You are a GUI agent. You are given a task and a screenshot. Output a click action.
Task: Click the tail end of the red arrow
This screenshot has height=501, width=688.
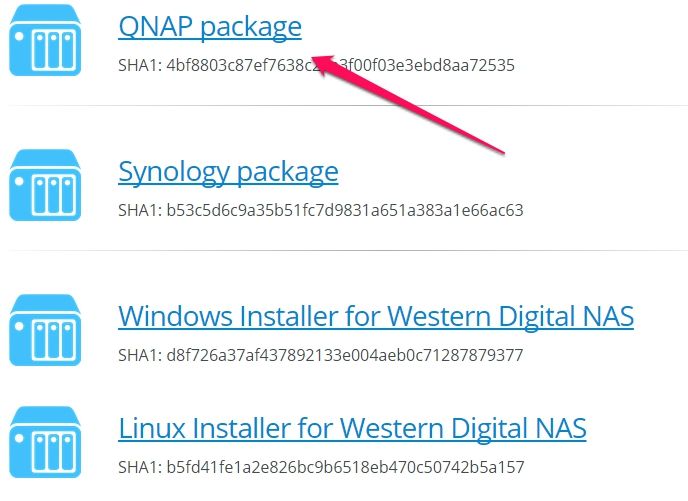click(500, 152)
